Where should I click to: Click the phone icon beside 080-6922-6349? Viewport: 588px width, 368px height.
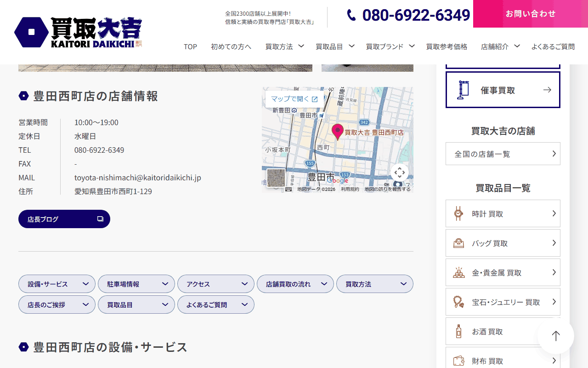(x=351, y=15)
